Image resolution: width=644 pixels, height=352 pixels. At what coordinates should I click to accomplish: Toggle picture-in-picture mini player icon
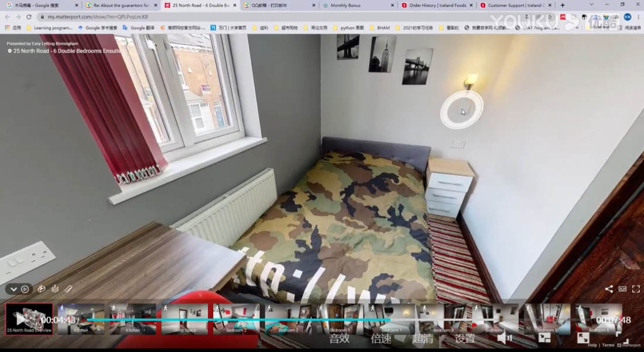[544, 337]
